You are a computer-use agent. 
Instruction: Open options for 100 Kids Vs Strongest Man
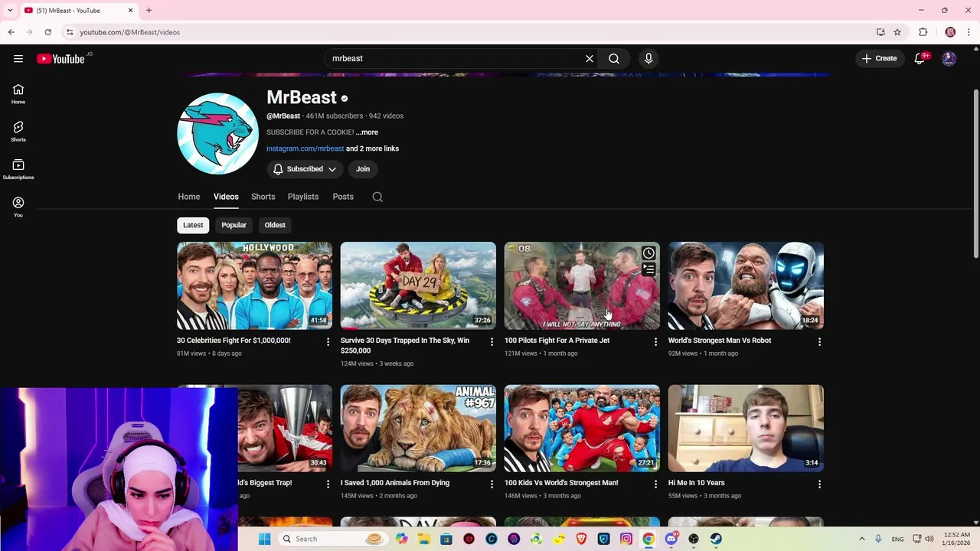(x=655, y=484)
